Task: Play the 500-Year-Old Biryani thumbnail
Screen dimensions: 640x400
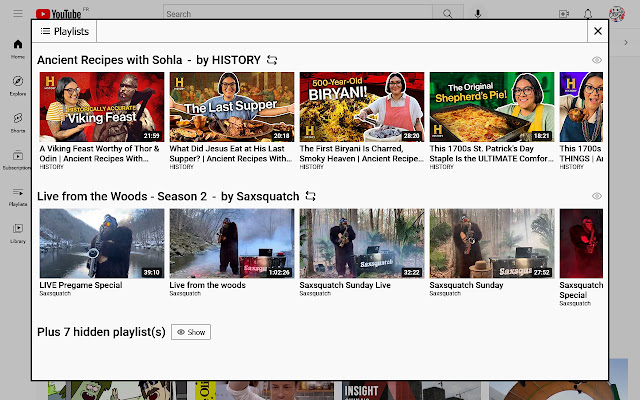Action: tap(362, 107)
